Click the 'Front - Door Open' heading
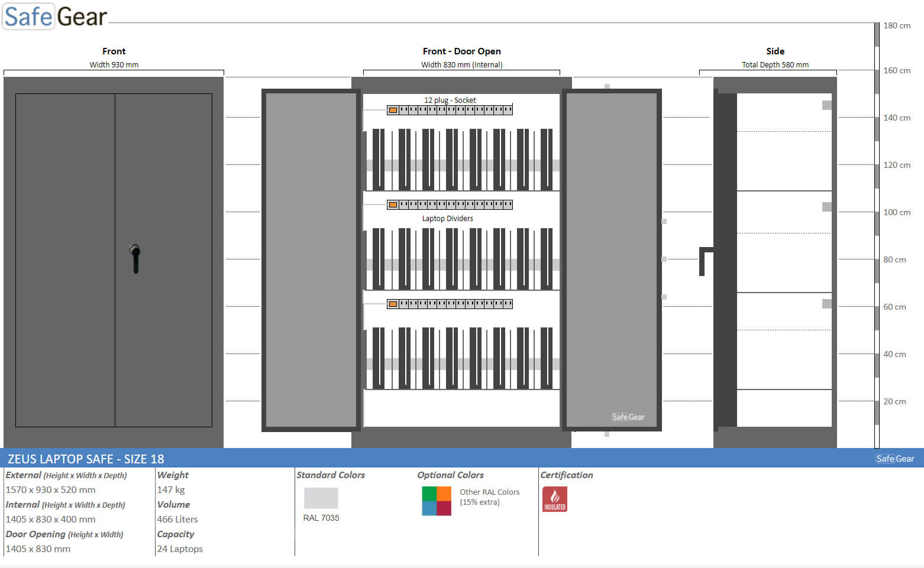This screenshot has width=924, height=568. click(x=461, y=51)
